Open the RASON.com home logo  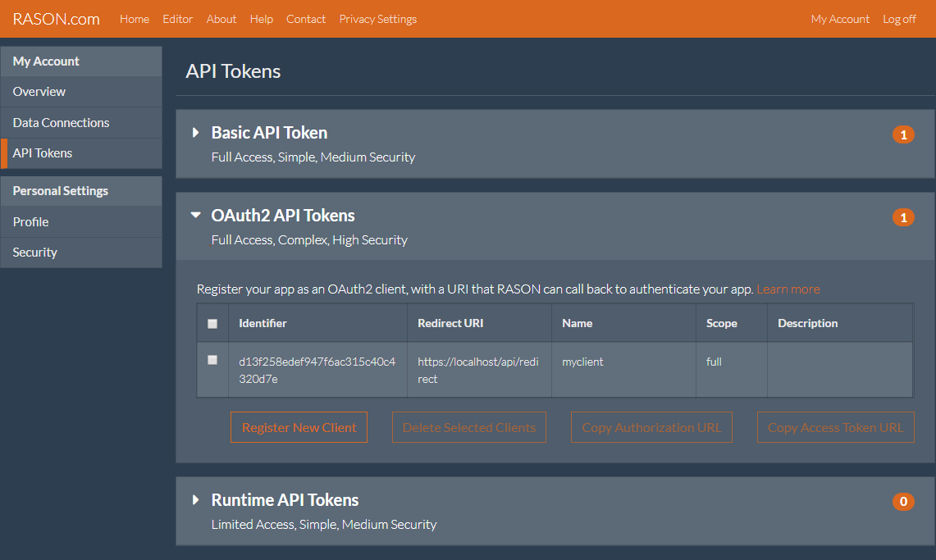pos(54,18)
